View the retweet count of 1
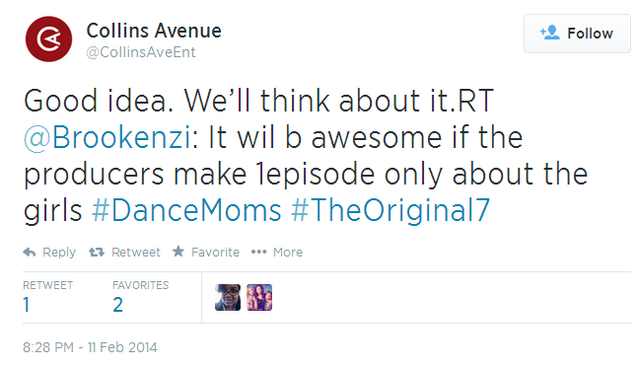This screenshot has height=369, width=640. (27, 305)
